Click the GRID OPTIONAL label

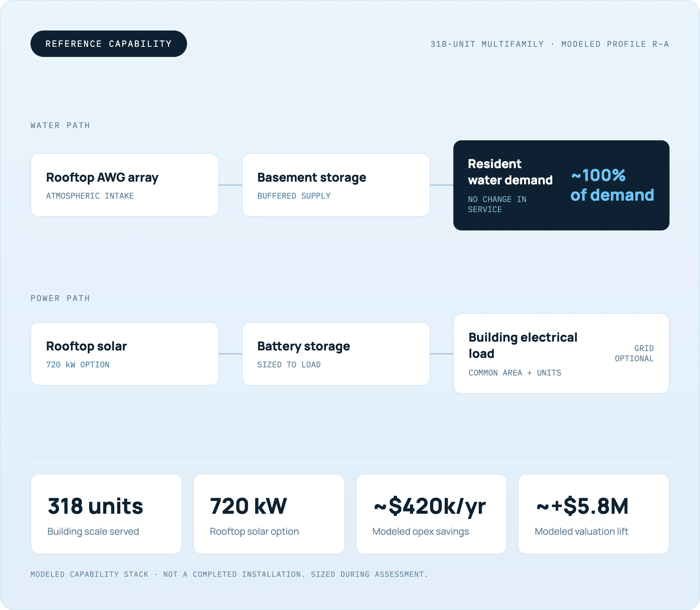click(634, 354)
